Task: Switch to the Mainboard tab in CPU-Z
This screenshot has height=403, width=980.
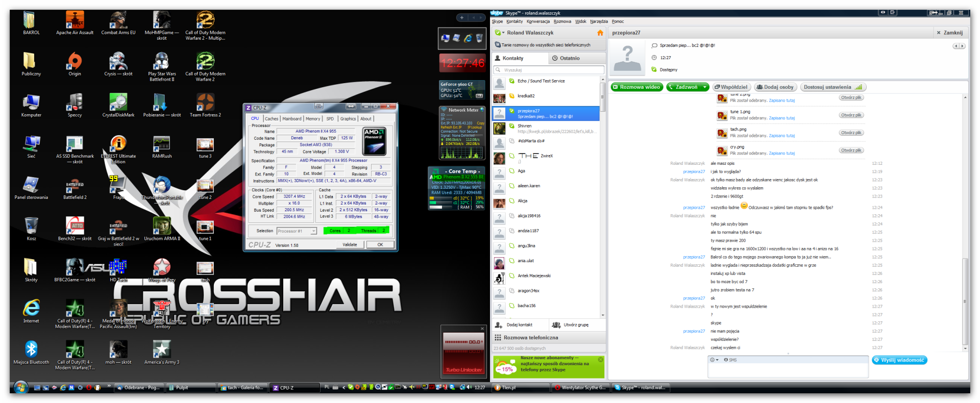Action: [x=292, y=119]
